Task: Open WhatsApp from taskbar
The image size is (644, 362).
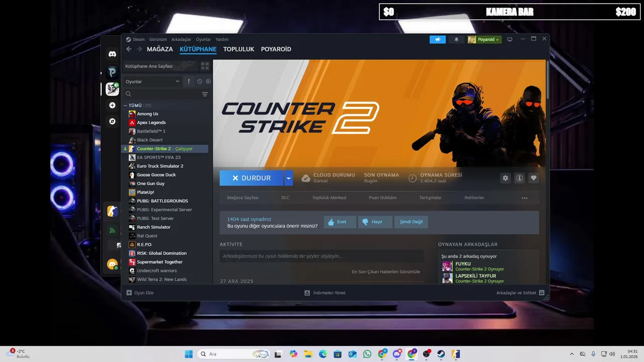Action: click(367, 354)
